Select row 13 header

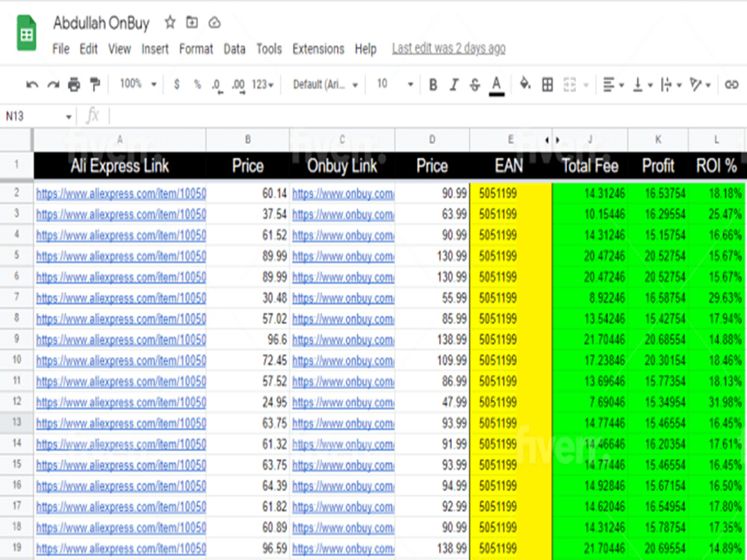click(16, 423)
